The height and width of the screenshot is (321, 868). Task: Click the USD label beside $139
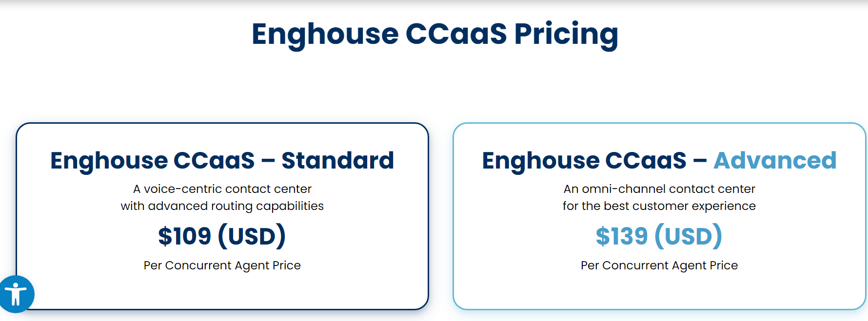[x=688, y=236]
